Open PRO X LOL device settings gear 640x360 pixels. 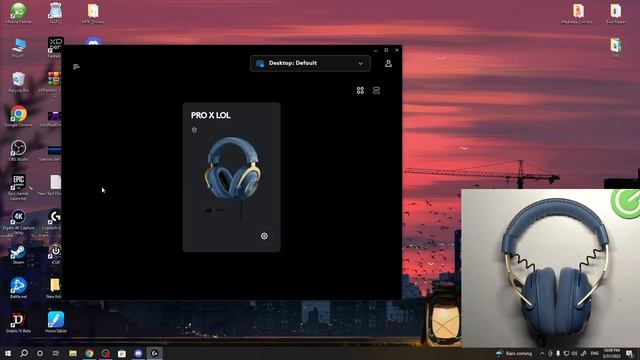coord(264,236)
